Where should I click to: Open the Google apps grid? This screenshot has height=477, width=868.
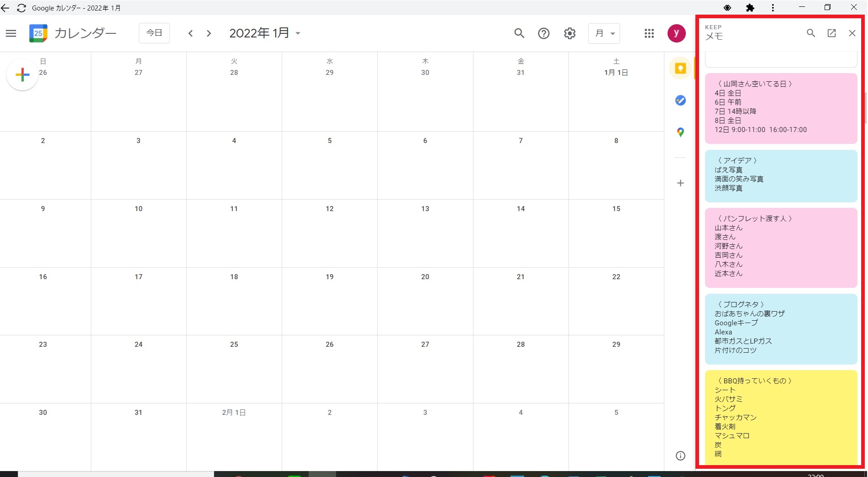tap(649, 33)
